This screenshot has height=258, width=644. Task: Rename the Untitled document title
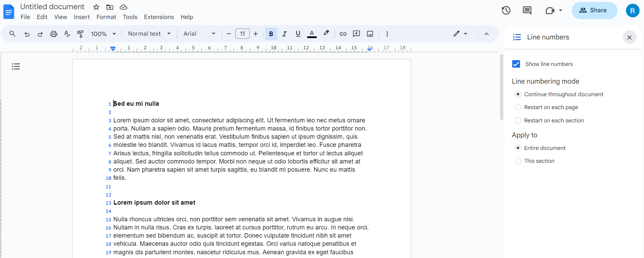click(x=52, y=7)
